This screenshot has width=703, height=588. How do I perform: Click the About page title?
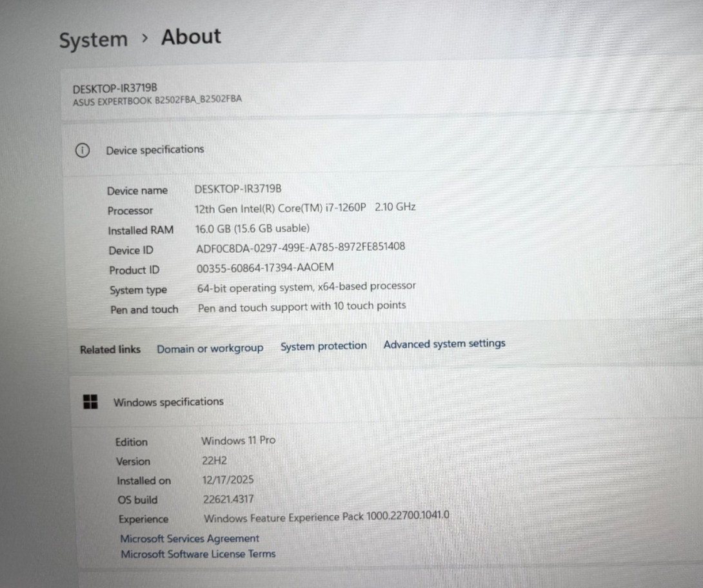[191, 37]
